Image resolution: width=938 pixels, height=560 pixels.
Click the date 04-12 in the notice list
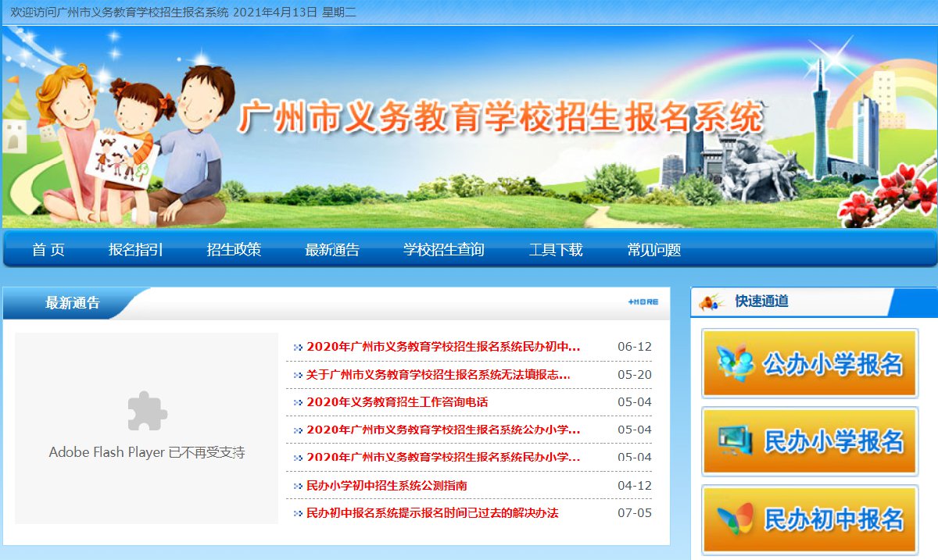(x=634, y=485)
